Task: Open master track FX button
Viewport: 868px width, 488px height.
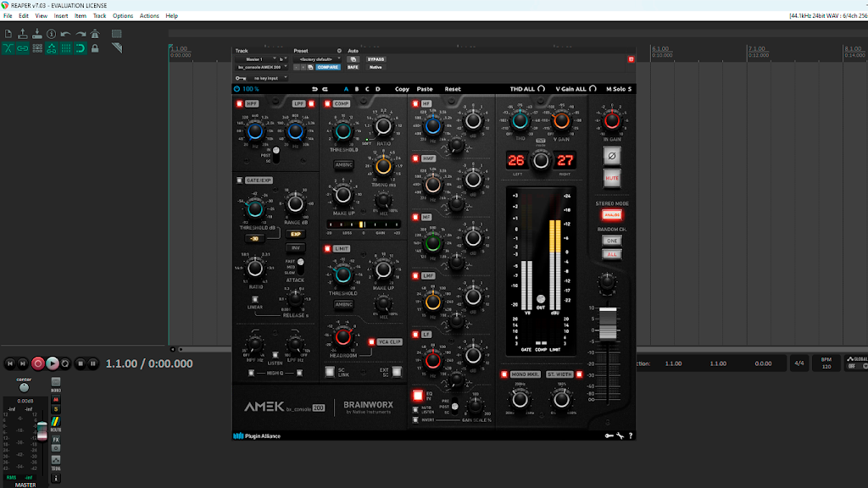Action: point(56,440)
